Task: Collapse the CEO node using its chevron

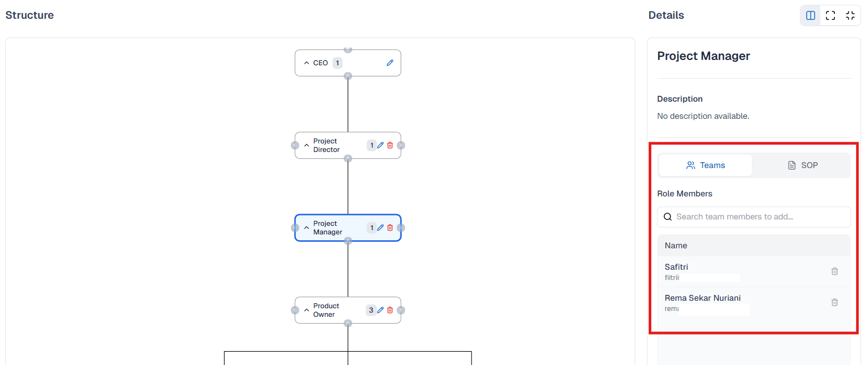Action: [x=306, y=63]
